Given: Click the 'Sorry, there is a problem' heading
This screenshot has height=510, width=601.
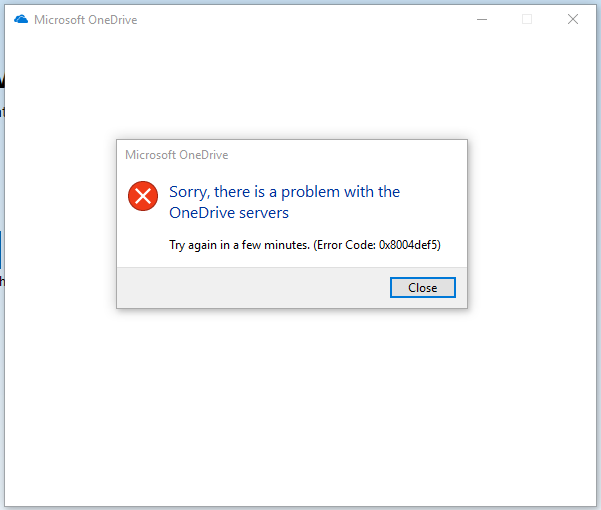Looking at the screenshot, I should coord(284,192).
